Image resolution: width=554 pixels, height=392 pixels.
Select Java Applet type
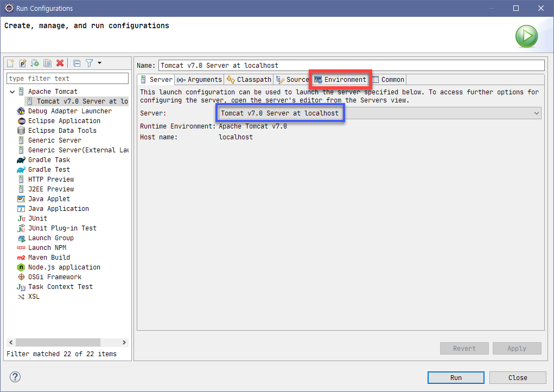tap(49, 199)
